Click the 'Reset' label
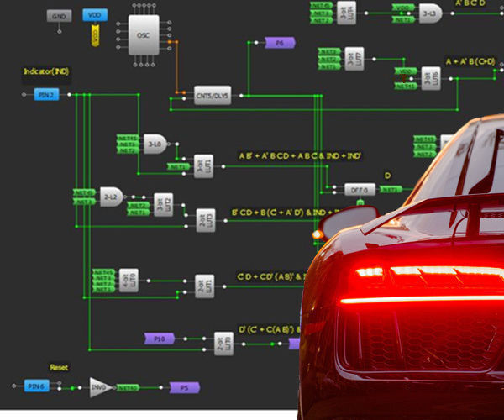 pos(59,367)
